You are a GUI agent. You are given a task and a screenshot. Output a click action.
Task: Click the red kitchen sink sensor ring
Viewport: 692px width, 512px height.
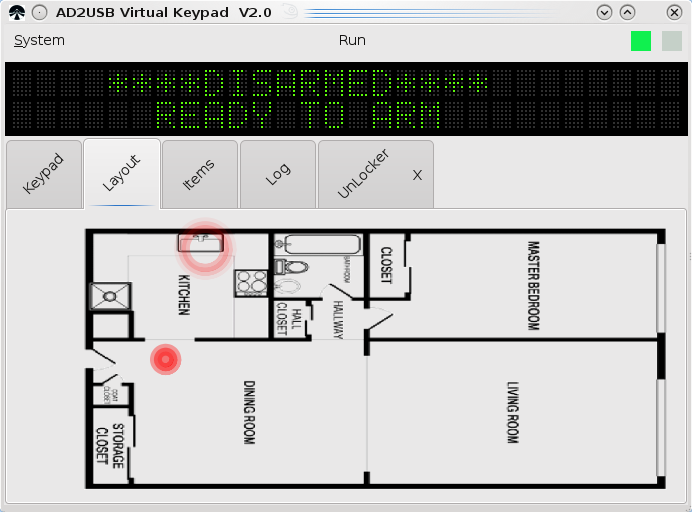click(205, 248)
